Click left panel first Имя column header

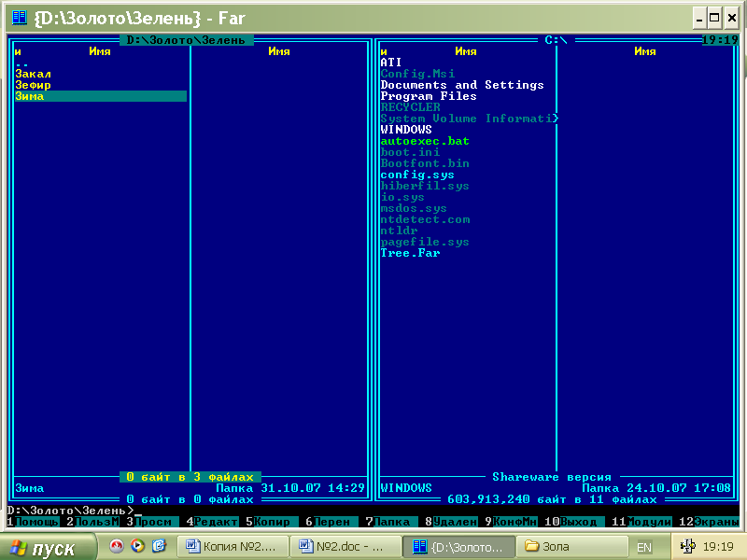coord(100,51)
